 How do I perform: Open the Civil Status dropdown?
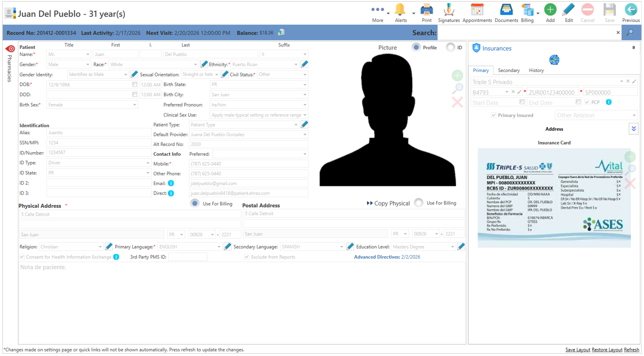point(305,74)
